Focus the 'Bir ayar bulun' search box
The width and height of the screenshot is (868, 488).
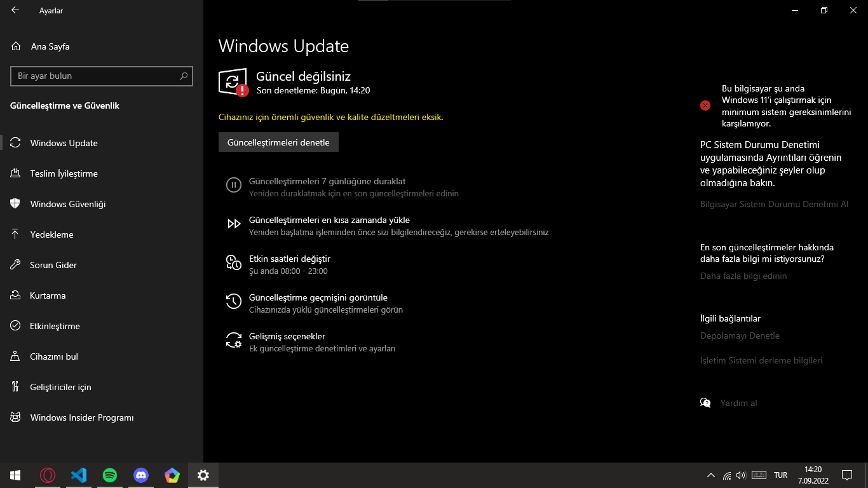(x=102, y=76)
